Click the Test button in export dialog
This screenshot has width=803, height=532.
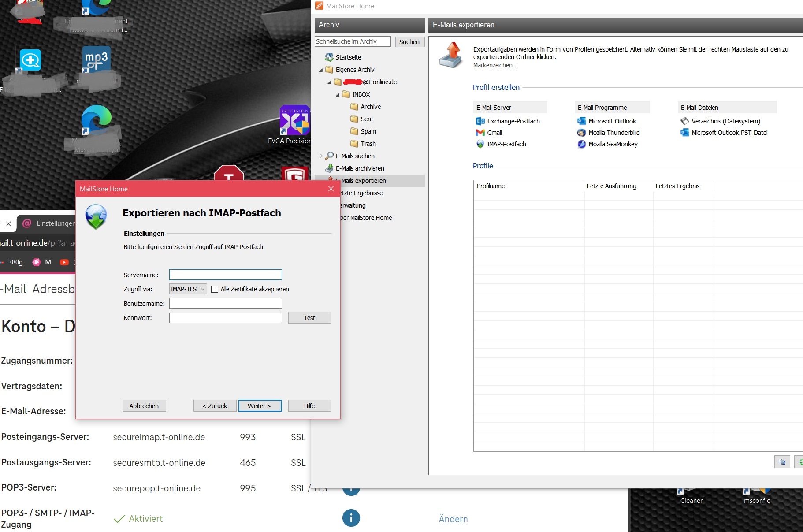point(309,318)
